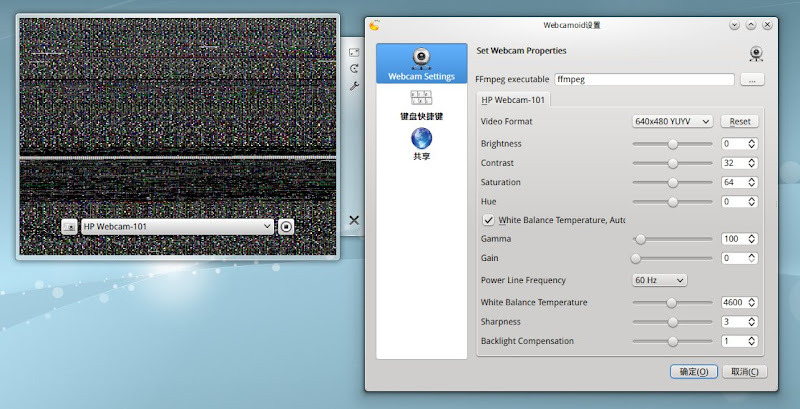Click the Contrast value spinbox showing 32
This screenshot has height=409, width=800.
pyautogui.click(x=739, y=163)
